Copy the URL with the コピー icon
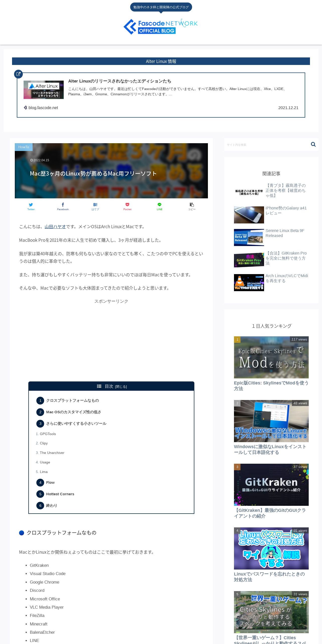 coord(192,207)
